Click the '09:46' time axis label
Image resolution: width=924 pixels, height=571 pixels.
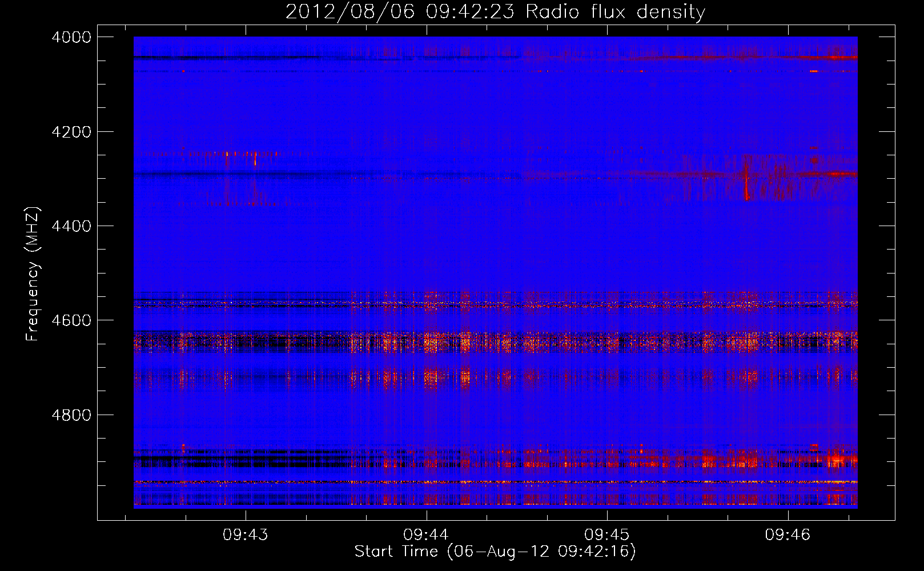(x=788, y=535)
